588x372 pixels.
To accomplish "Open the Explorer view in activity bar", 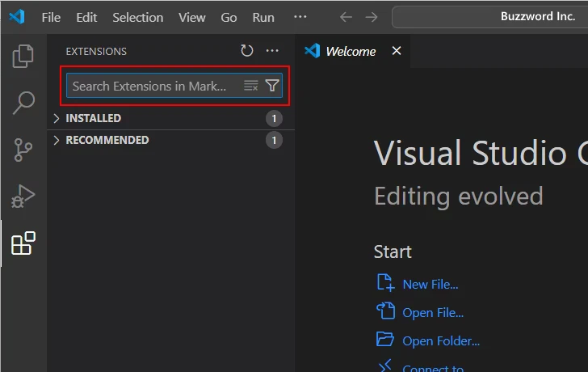I will [23, 56].
